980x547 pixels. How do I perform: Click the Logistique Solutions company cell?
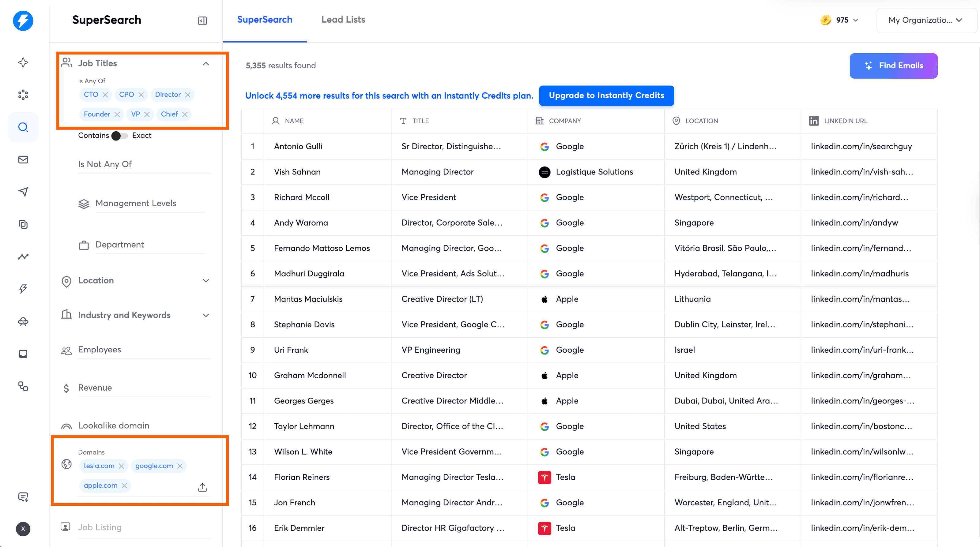pos(596,172)
